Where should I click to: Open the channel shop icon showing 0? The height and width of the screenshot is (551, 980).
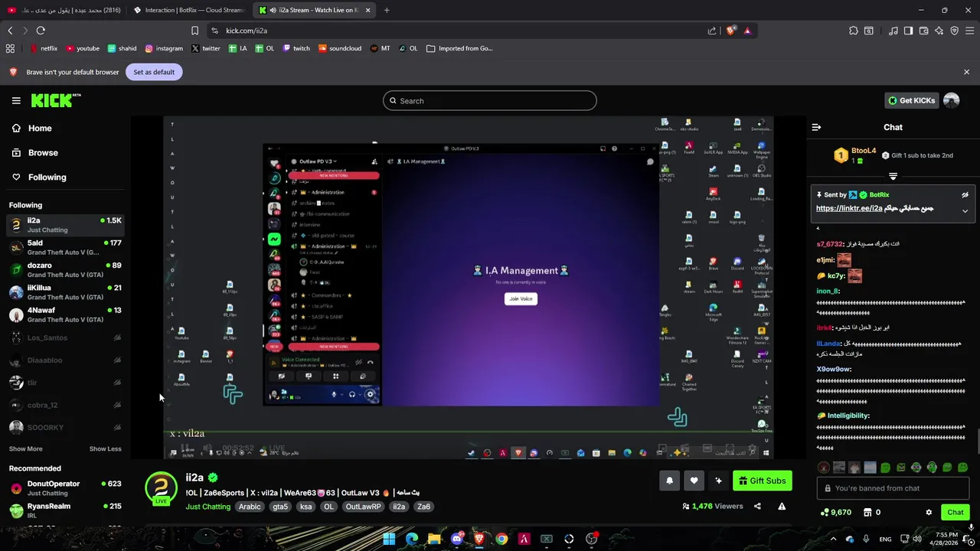872,512
